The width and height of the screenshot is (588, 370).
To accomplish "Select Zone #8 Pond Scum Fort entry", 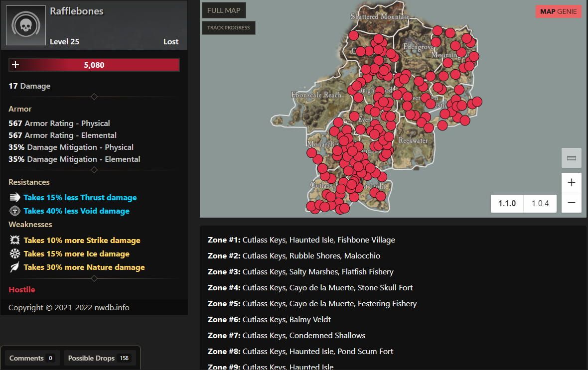I will click(x=300, y=351).
